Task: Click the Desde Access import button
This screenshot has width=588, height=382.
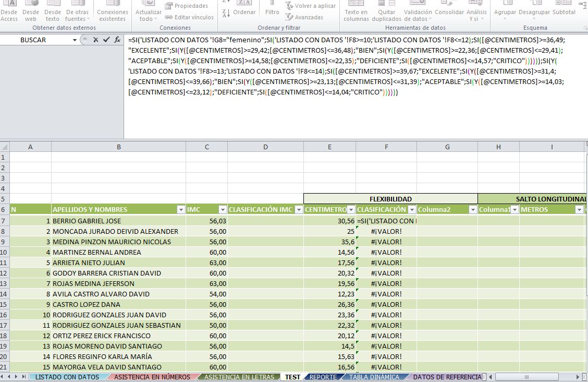Action: point(9,11)
